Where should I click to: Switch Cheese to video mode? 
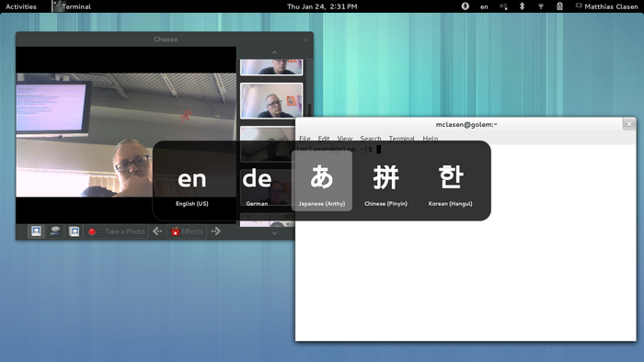[55, 232]
